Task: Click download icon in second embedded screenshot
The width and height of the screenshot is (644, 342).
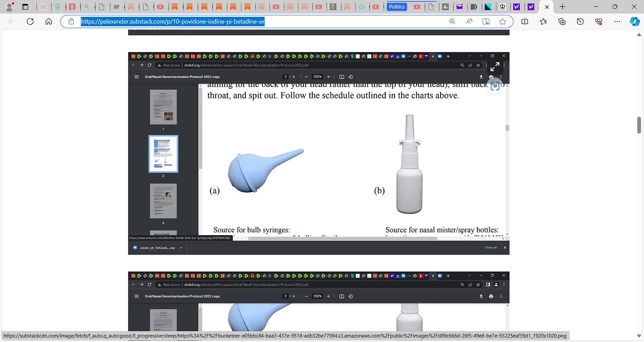Action: pyautogui.click(x=481, y=296)
